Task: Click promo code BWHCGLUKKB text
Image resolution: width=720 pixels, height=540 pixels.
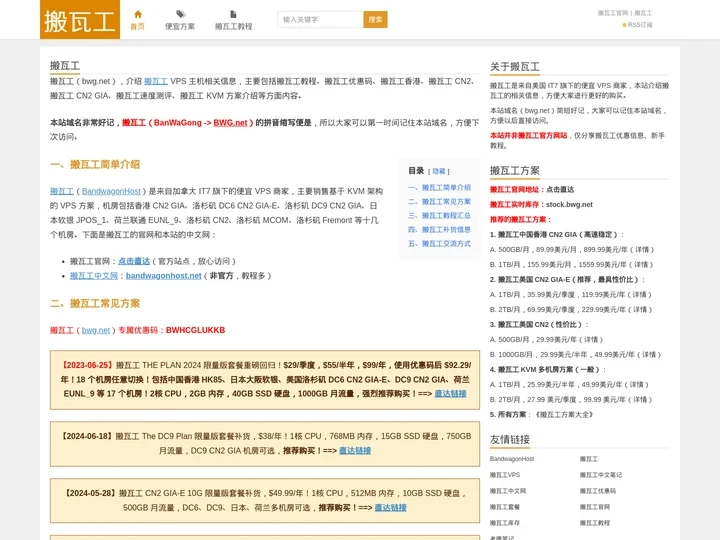Action: point(195,330)
